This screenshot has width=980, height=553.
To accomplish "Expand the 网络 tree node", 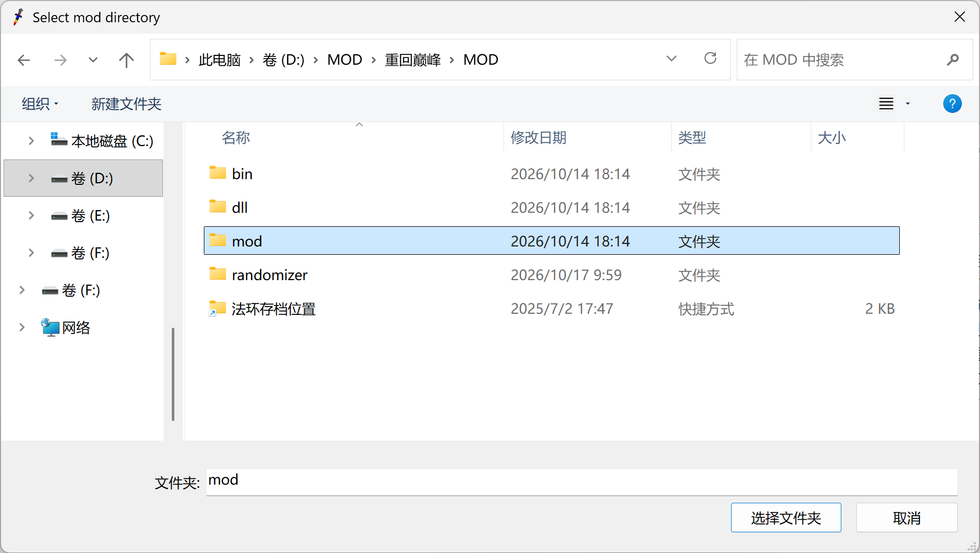I will [x=22, y=327].
